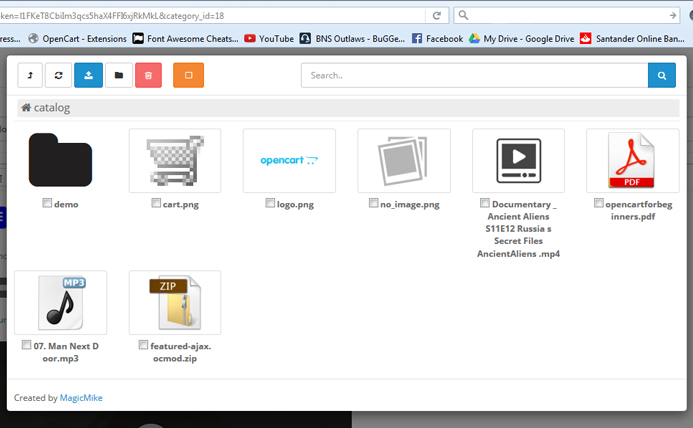Open the BNS Outlaws bookmark

click(x=352, y=38)
